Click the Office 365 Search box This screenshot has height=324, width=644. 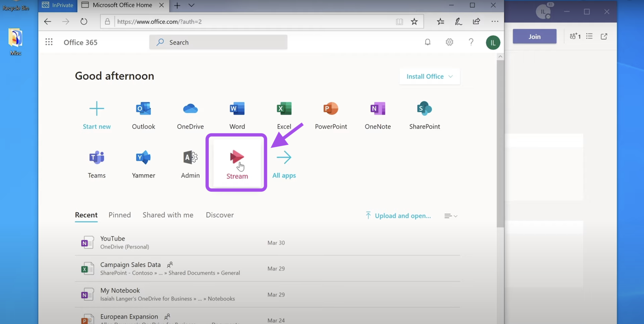click(x=218, y=42)
